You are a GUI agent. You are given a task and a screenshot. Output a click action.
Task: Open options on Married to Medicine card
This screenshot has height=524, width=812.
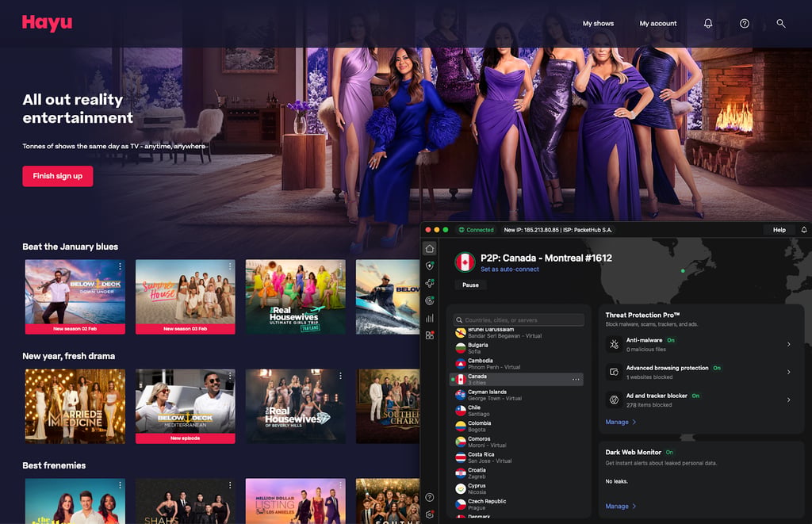(x=121, y=376)
